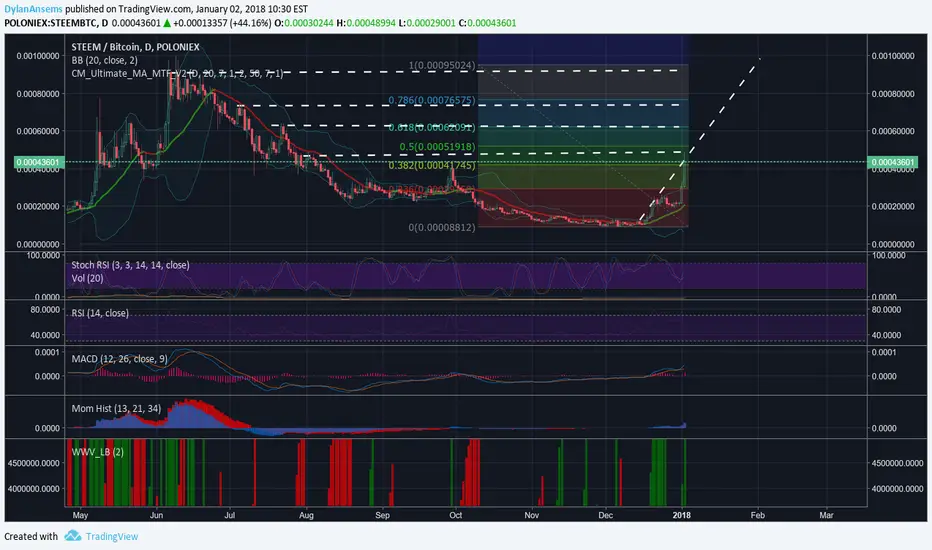Click the Aug label on time axis

pyautogui.click(x=306, y=515)
